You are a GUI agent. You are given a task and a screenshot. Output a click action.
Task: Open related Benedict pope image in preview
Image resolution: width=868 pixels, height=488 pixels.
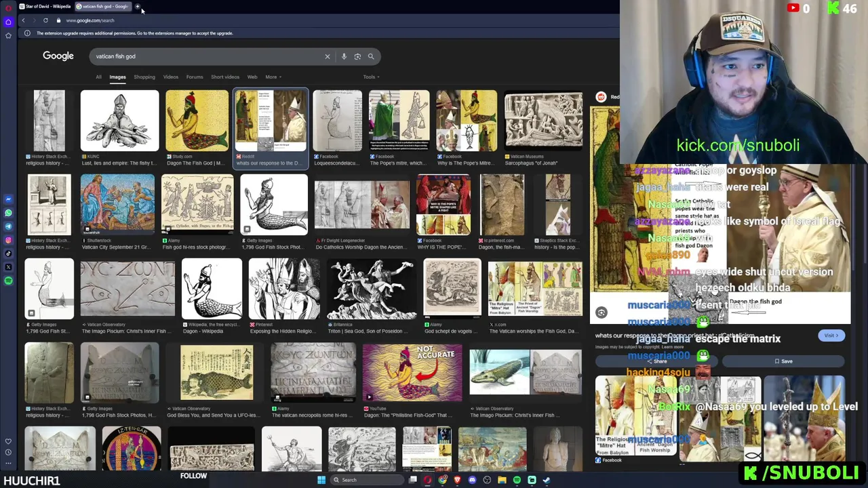point(804,418)
